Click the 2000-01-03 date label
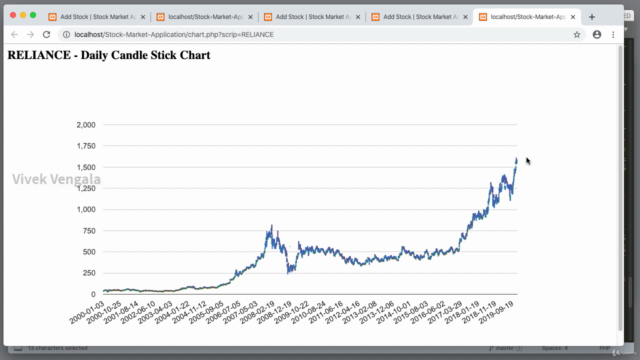This screenshot has width=640, height=360. point(87,313)
